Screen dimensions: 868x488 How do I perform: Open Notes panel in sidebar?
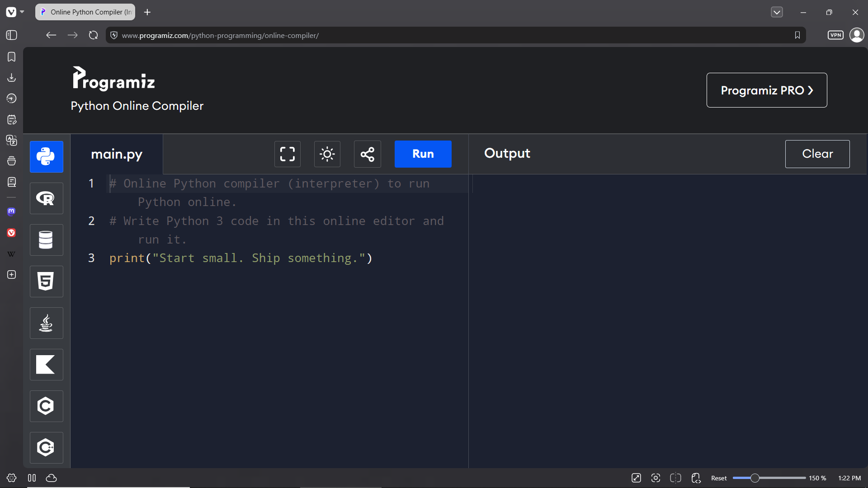(x=12, y=120)
